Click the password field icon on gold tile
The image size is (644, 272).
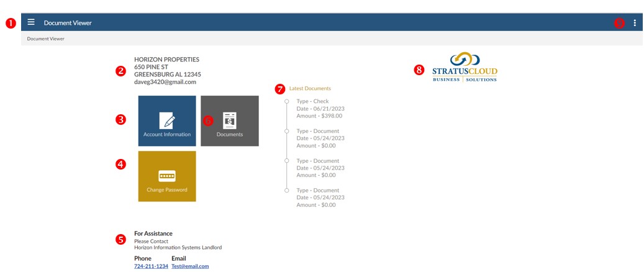click(167, 175)
